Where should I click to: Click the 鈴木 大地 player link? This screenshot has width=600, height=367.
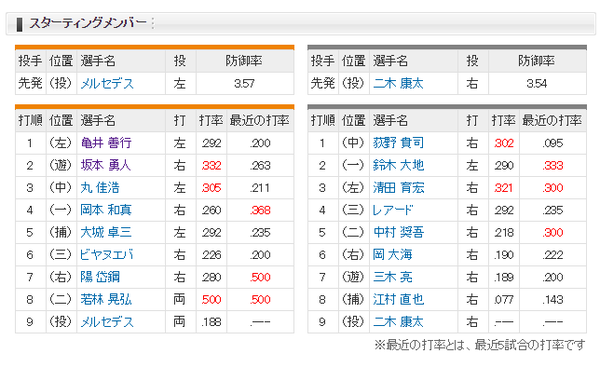point(398,165)
